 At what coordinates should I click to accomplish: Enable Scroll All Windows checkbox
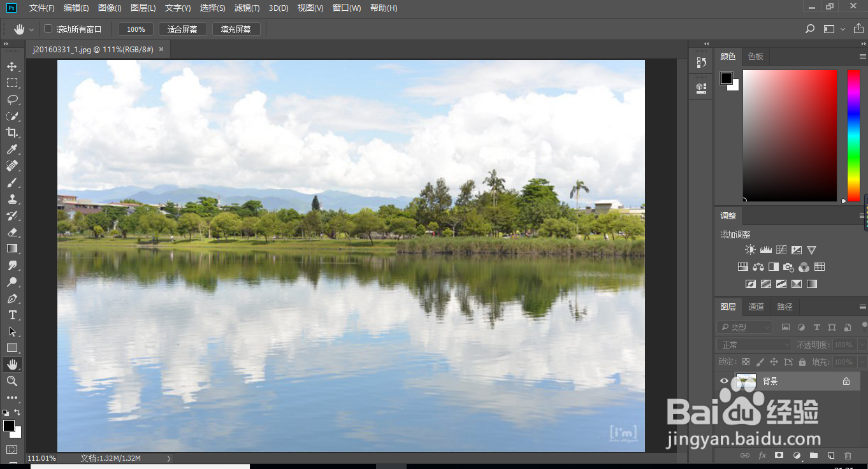coord(48,29)
